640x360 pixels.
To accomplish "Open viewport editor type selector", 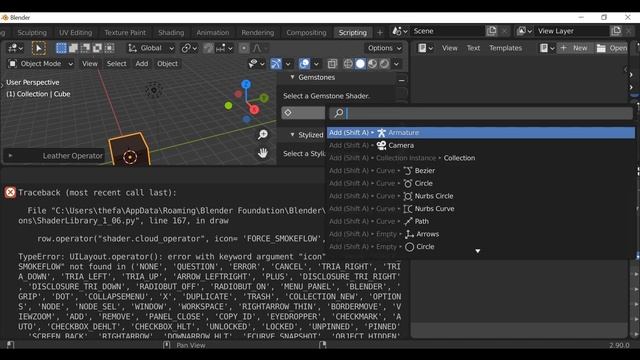I will tap(15, 48).
